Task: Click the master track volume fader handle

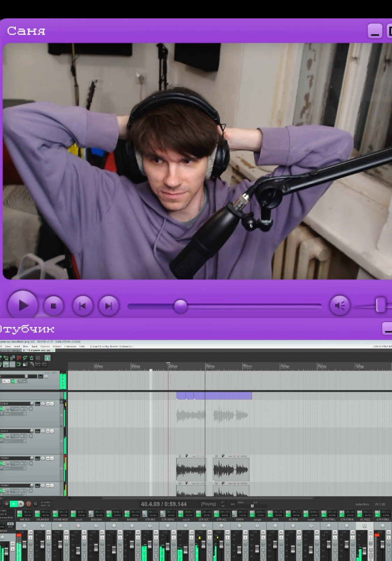Action: [26, 376]
